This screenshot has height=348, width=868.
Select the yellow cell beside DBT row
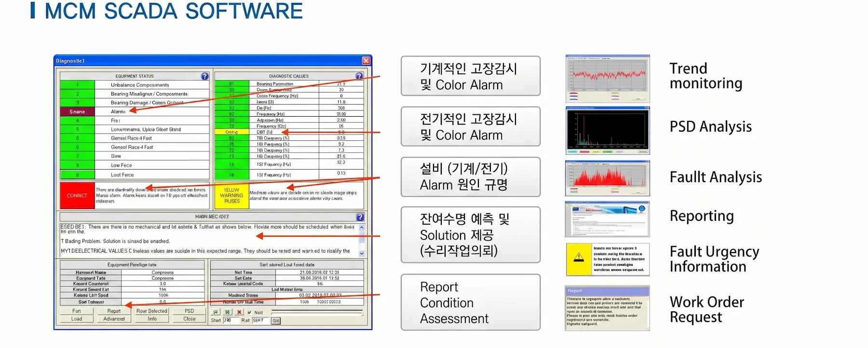(231, 132)
